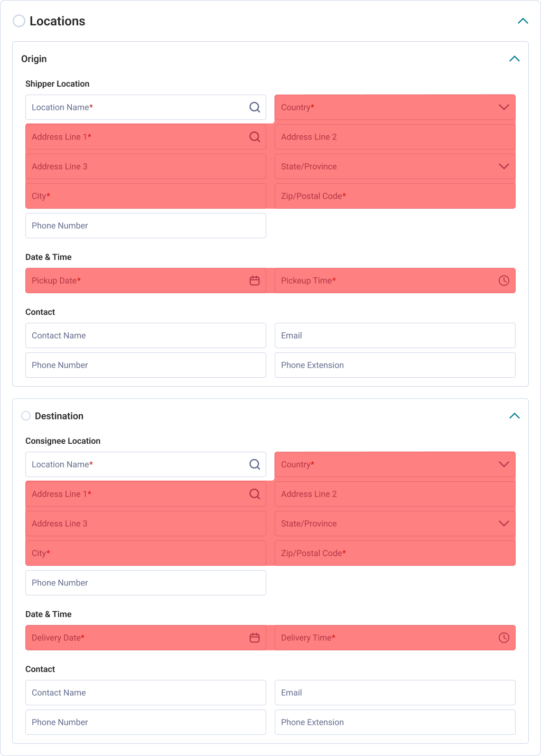541x756 pixels.
Task: Click clock icon in Pickeup Time field
Action: click(504, 281)
